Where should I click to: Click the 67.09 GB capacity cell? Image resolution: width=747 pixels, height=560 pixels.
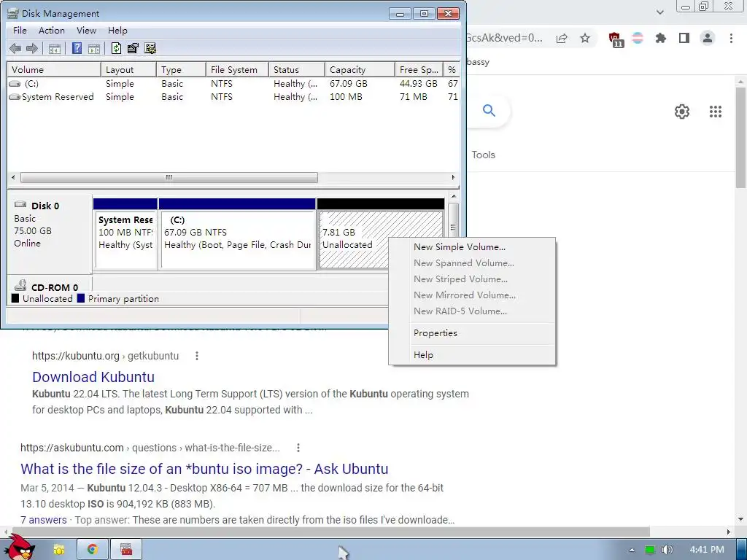(x=349, y=84)
